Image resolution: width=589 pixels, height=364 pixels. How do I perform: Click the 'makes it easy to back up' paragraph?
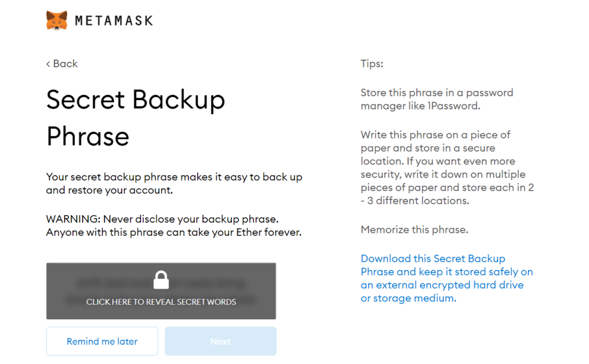(x=174, y=183)
